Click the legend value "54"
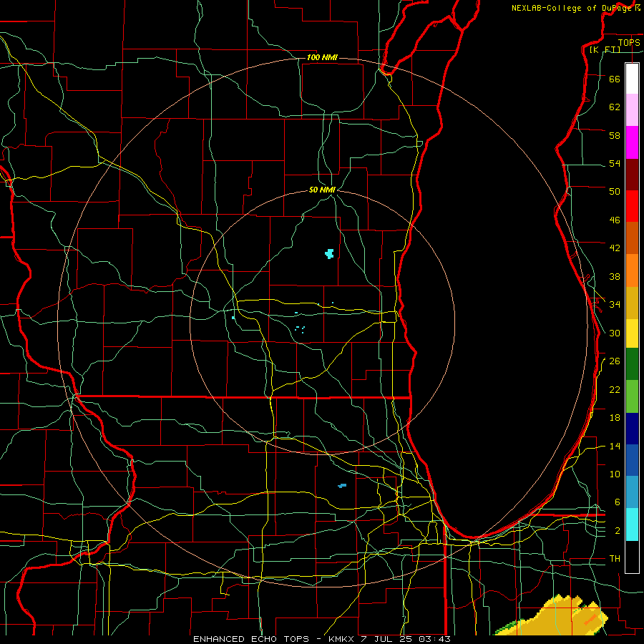Screen dimensions: 644x644 (x=615, y=163)
